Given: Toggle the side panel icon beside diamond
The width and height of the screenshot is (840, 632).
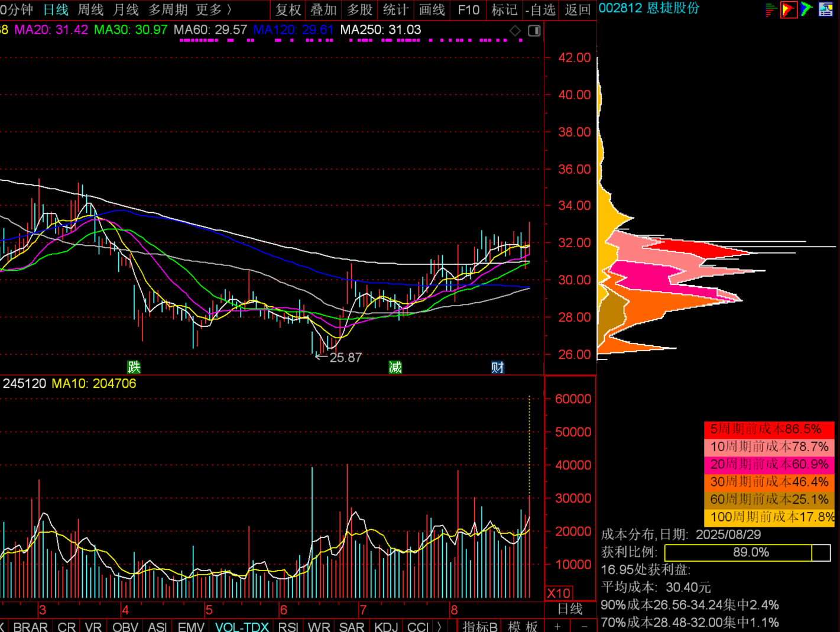Looking at the screenshot, I should click(x=534, y=31).
